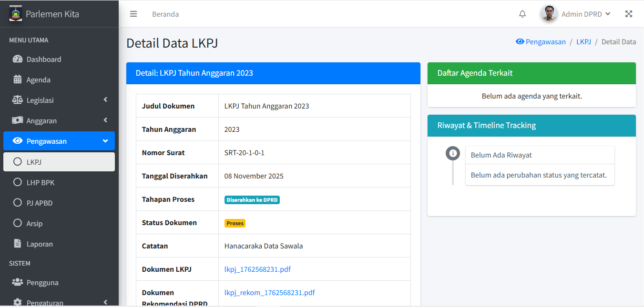Screen dimensions: 644x307
Task: Click the LKPJ breadcrumb link
Action: (583, 42)
